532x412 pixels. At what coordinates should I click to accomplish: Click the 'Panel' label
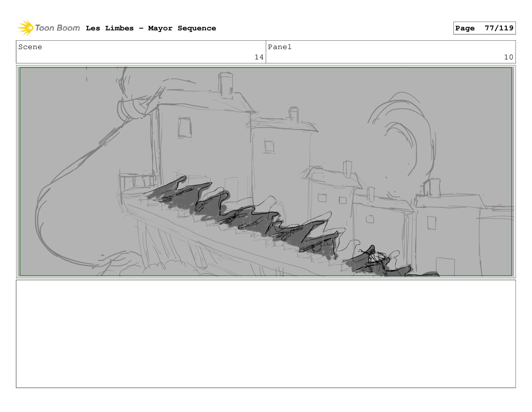tap(280, 47)
